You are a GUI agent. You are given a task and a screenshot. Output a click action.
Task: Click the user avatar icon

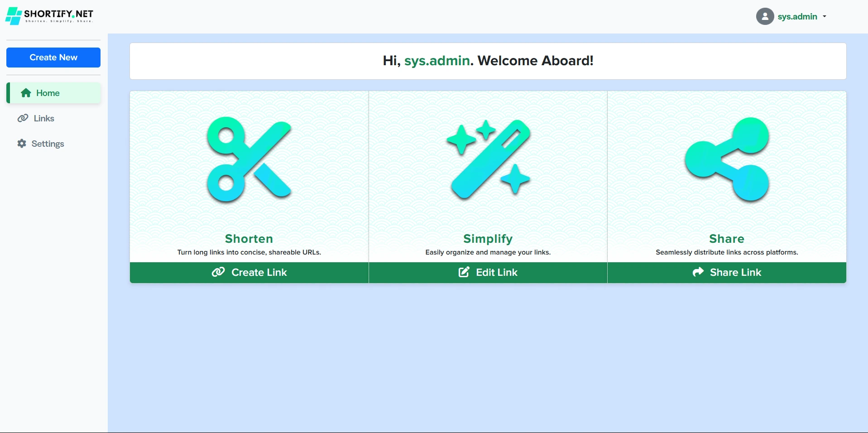pyautogui.click(x=765, y=16)
